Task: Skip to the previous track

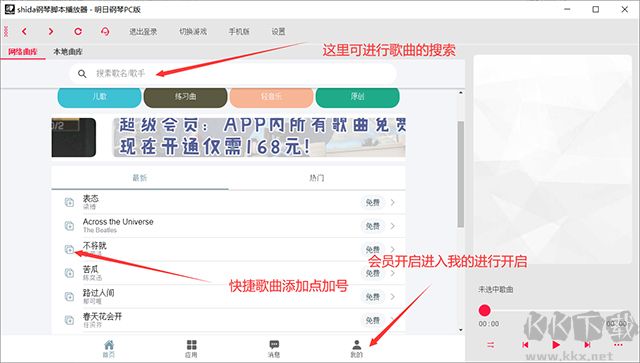Action: [525, 345]
